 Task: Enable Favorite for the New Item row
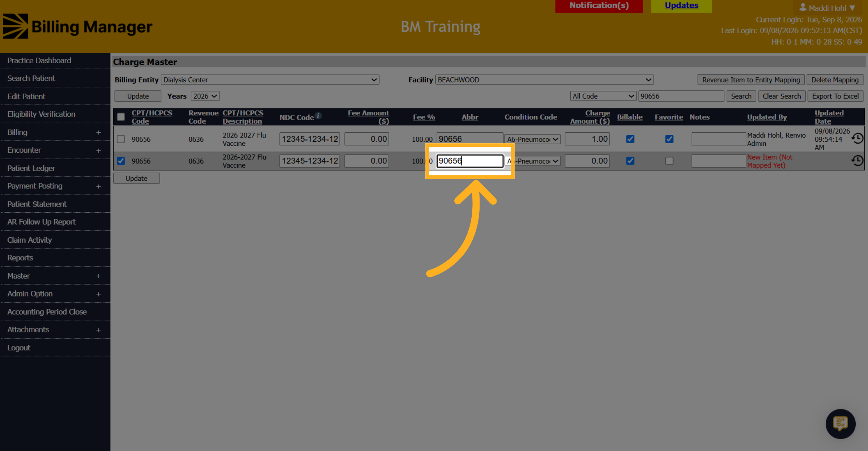pos(669,161)
